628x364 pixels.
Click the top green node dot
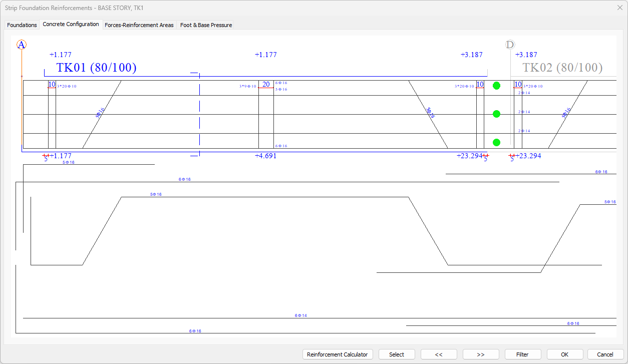(x=496, y=86)
